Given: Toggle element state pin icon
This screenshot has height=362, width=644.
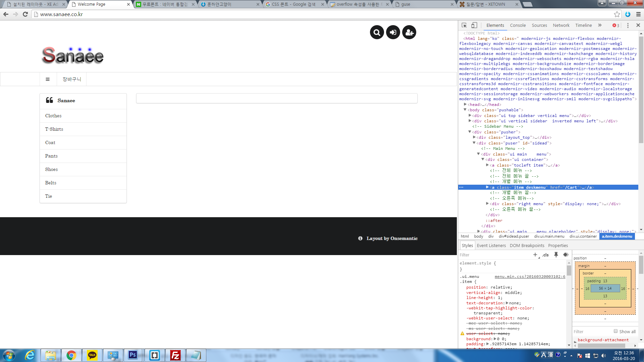Looking at the screenshot, I should (556, 255).
